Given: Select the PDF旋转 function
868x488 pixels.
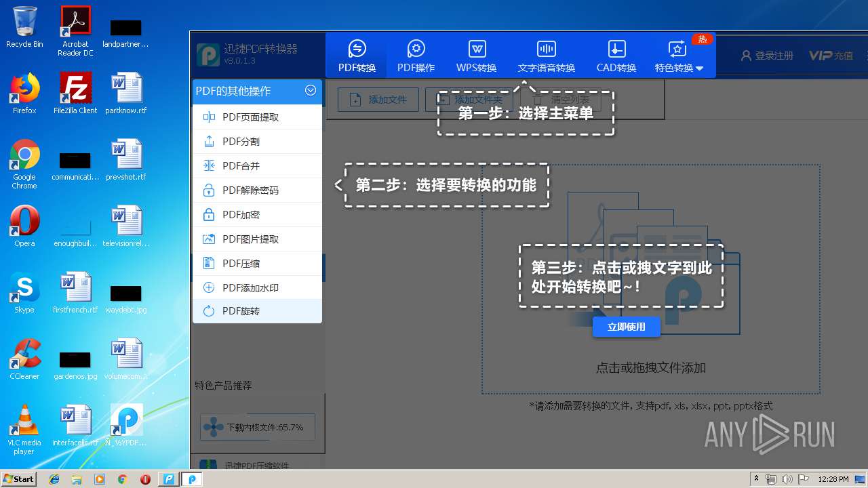Looking at the screenshot, I should 257,311.
